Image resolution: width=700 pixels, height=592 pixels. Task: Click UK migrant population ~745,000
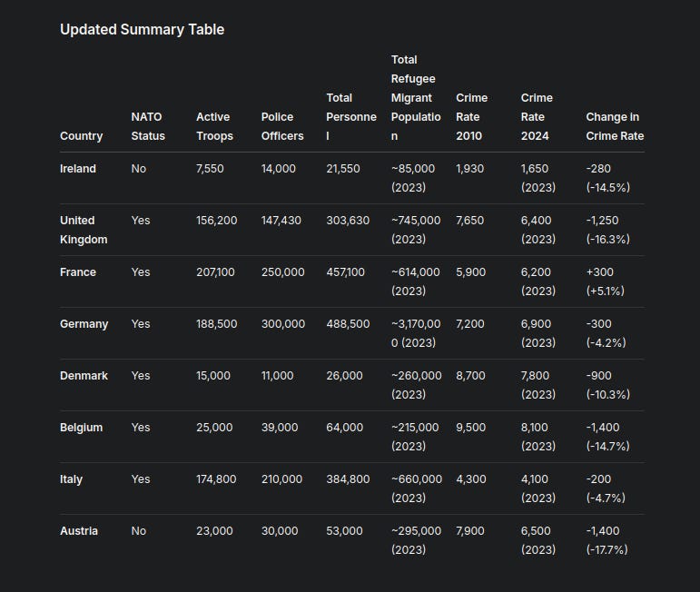click(416, 230)
